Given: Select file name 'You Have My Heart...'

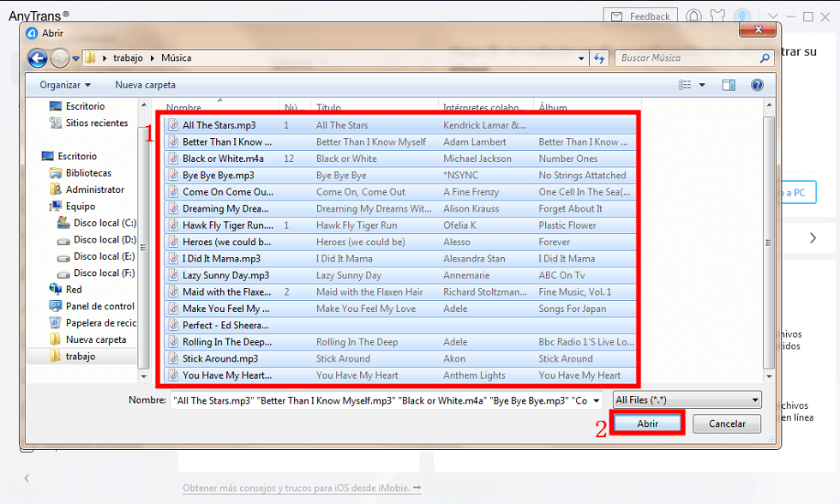Looking at the screenshot, I should coord(227,375).
